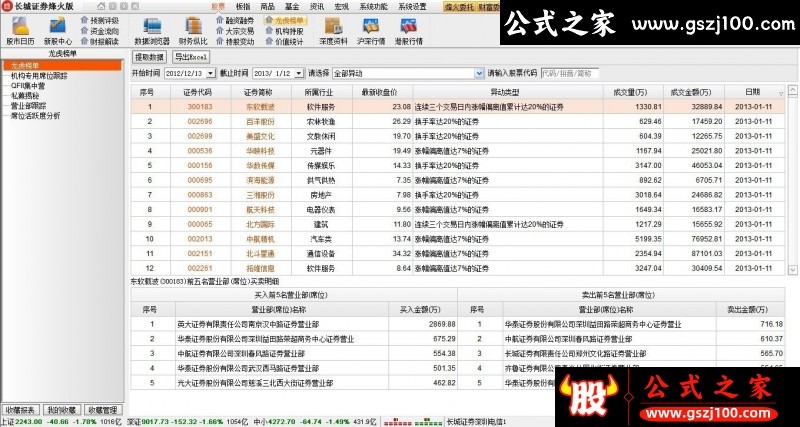Open 大宗交易 block trade item
Screen dimensions: 800x427
[x=235, y=31]
